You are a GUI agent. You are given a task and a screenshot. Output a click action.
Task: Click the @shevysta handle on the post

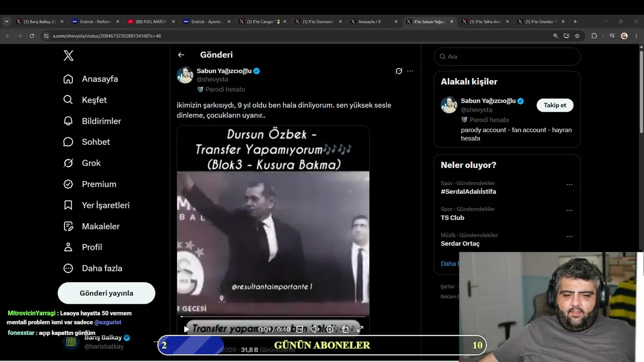[x=212, y=79]
